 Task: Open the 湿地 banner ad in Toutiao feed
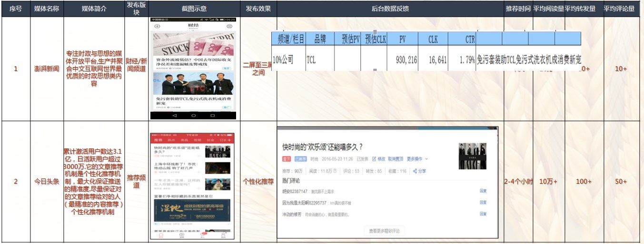pos(192,211)
